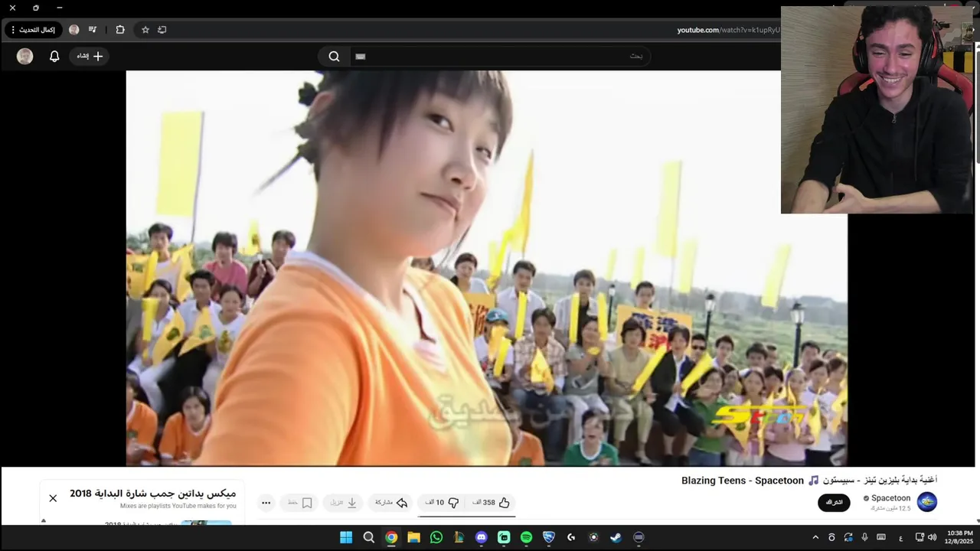Open the Chrome extensions puzzle icon

pos(120,30)
